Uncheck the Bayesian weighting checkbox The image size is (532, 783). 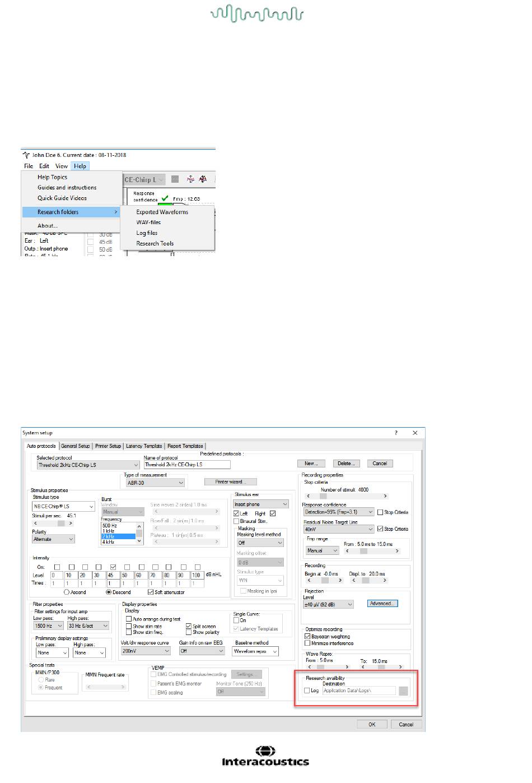(307, 637)
